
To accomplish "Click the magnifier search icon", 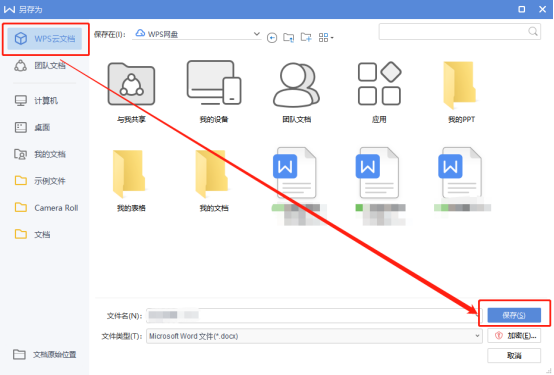I will [533, 31].
